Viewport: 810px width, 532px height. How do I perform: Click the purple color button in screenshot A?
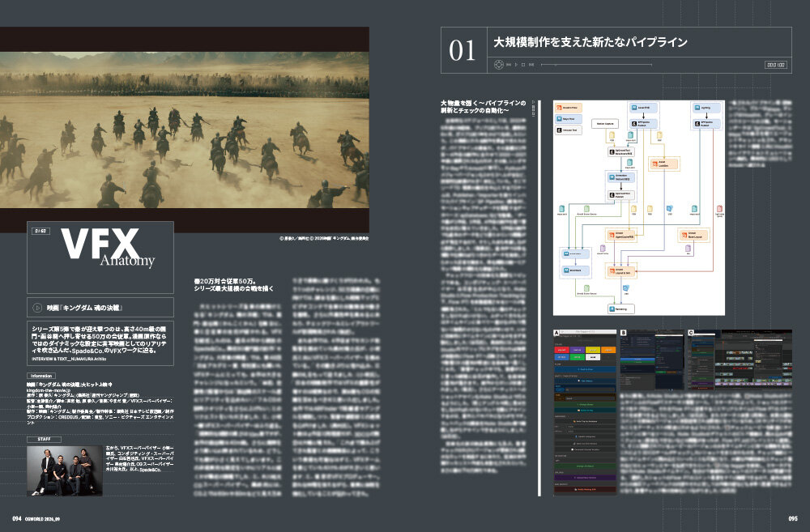[x=577, y=350]
